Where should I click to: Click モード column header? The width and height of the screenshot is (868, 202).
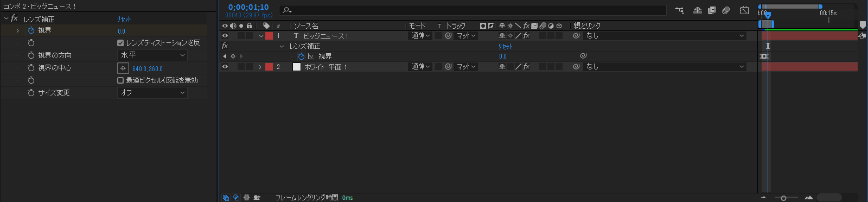click(417, 26)
